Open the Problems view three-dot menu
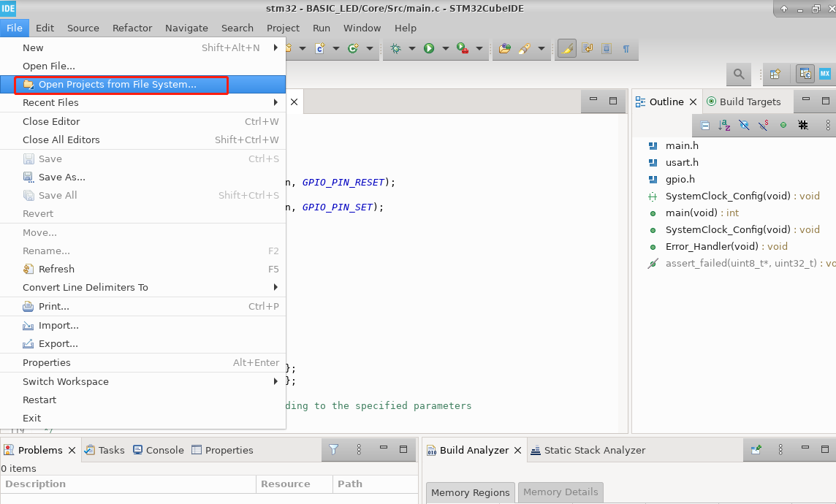The width and height of the screenshot is (836, 504). pos(358,450)
